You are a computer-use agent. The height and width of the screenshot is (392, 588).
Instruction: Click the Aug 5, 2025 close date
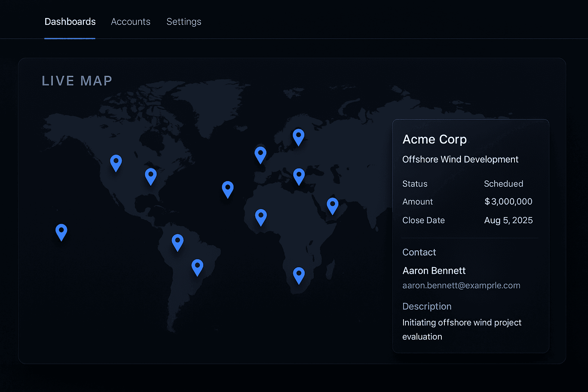(508, 220)
